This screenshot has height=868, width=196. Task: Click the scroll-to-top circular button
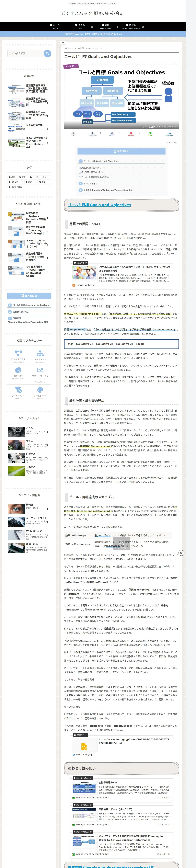pyautogui.click(x=181, y=553)
